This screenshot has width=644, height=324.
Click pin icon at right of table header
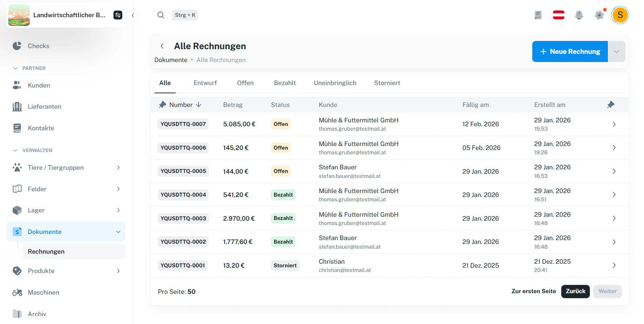click(x=611, y=104)
